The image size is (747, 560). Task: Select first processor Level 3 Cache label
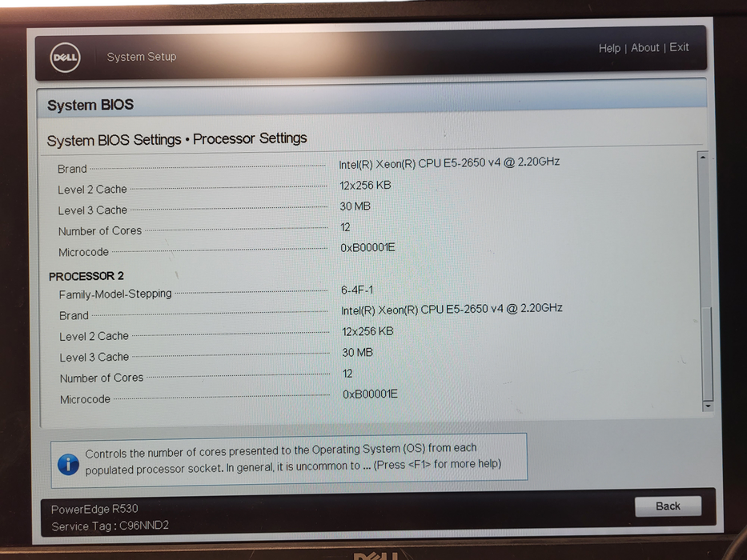pyautogui.click(x=92, y=210)
